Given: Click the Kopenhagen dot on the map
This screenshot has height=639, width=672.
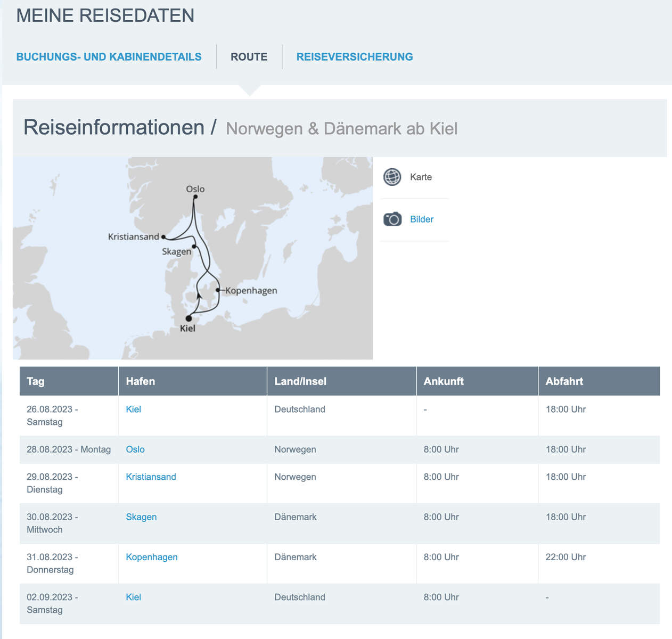Looking at the screenshot, I should pos(218,290).
